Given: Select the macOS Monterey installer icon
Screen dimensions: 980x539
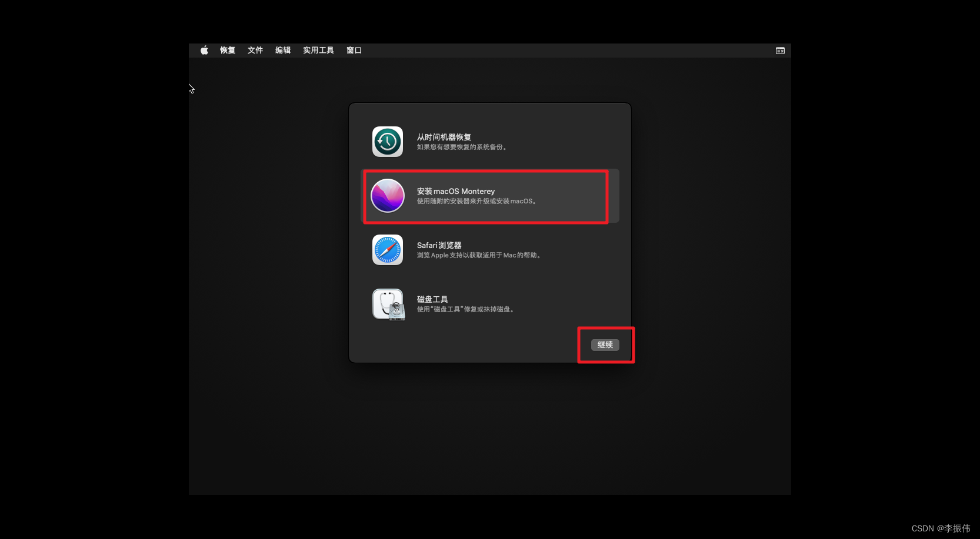Looking at the screenshot, I should pyautogui.click(x=388, y=196).
